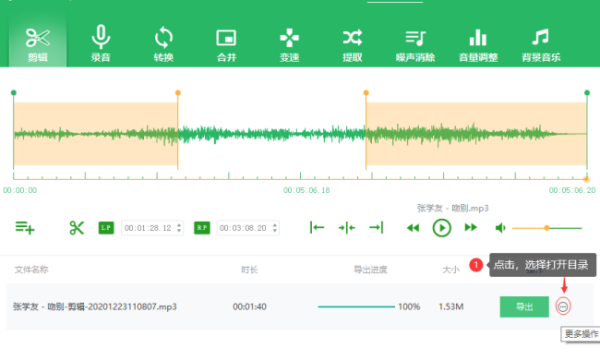The image size is (600, 360).
Task: Jump to the right boundary marker
Action: tap(376, 228)
